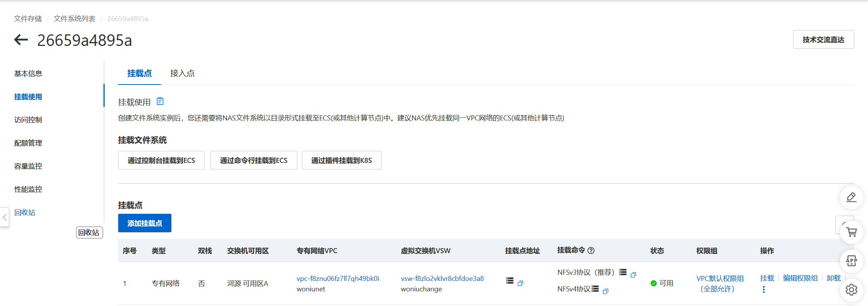Screen dimensions: 868x306
Task: Click the 26659a4895a page title
Action: (x=85, y=40)
